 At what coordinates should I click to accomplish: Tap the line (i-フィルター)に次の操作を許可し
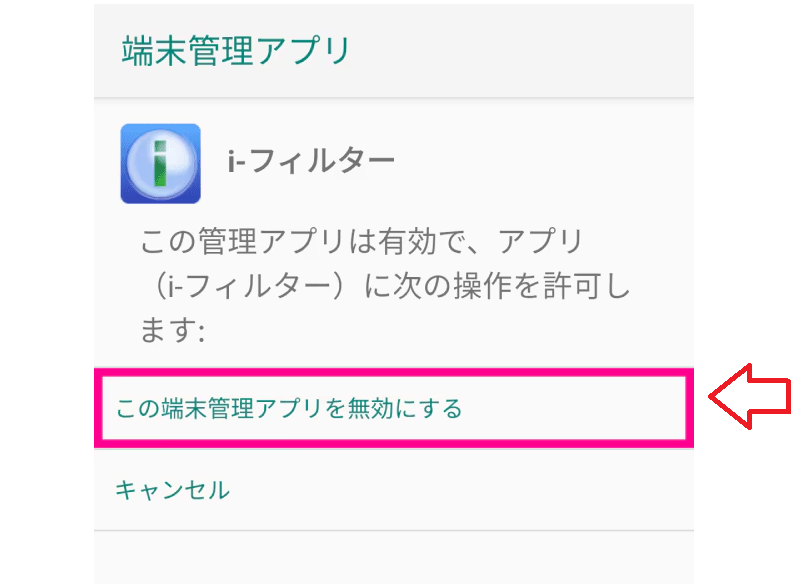point(386,286)
